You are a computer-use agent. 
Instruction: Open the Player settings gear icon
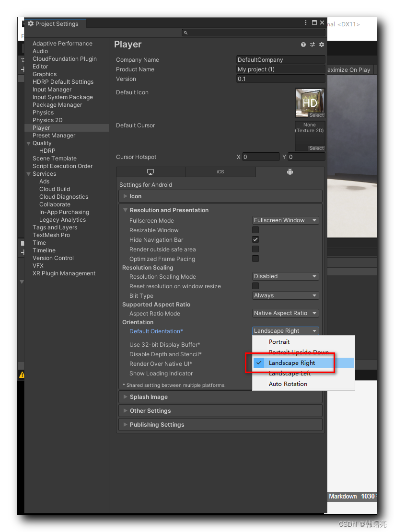321,44
